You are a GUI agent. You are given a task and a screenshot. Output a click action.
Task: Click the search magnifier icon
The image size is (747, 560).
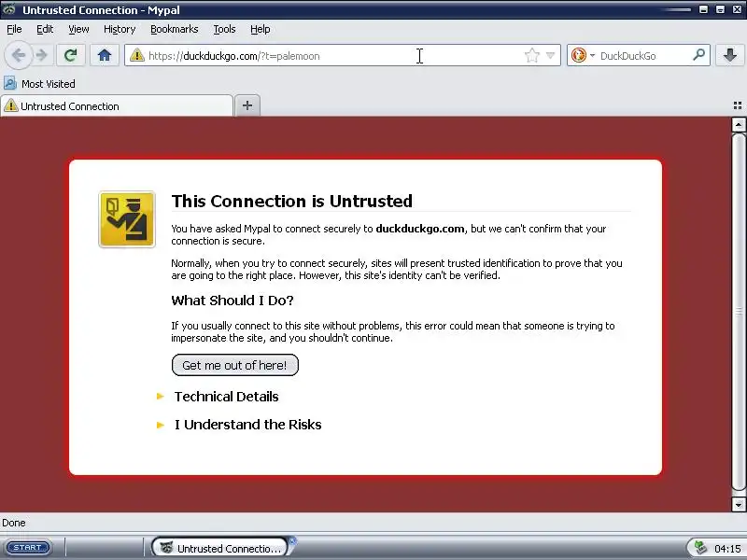[698, 55]
